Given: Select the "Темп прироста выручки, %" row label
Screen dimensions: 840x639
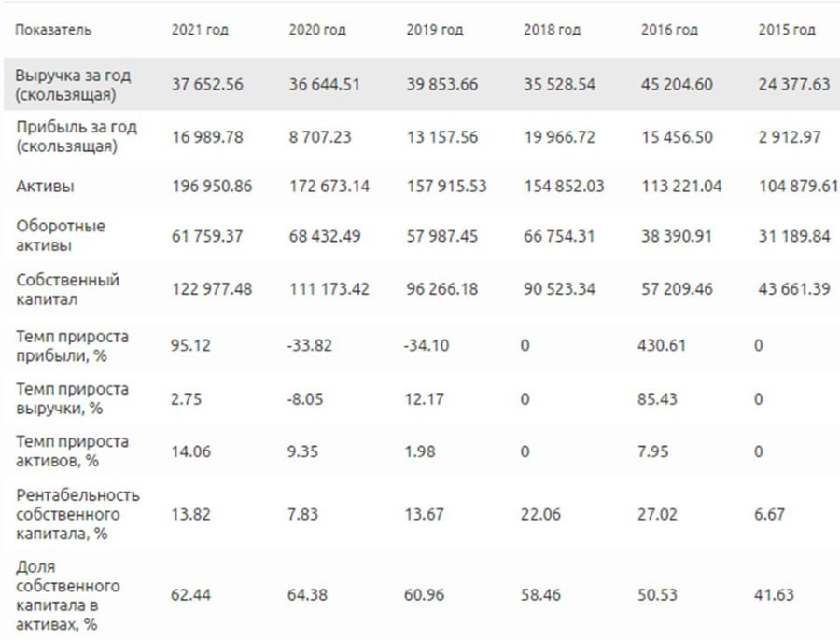Looking at the screenshot, I should point(72,398).
